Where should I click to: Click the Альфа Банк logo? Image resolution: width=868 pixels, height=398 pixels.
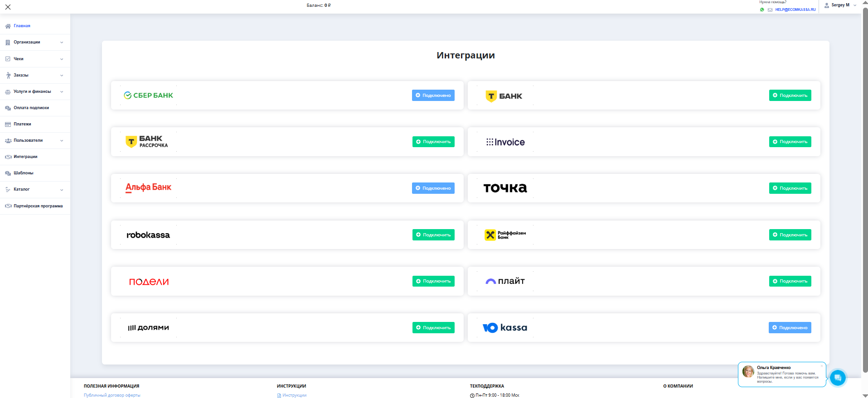148,188
